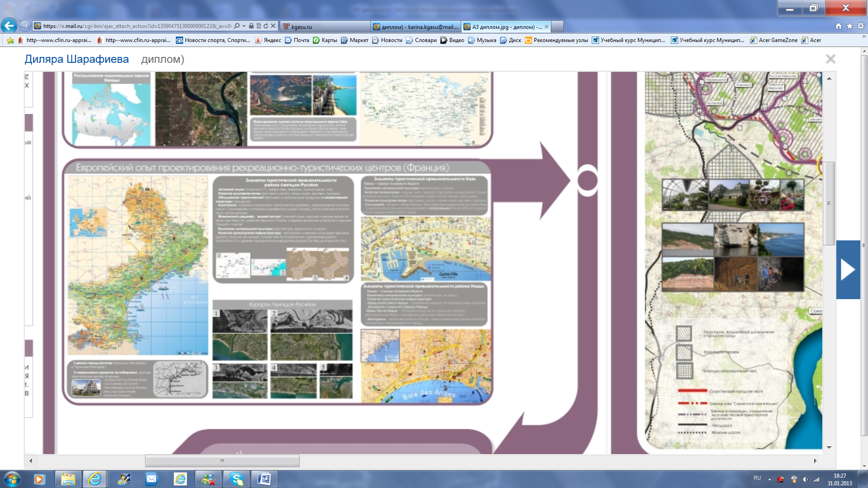Open Рекомендуемые узлы bookmark
Viewport: 868px width, 488px height.
(557, 40)
